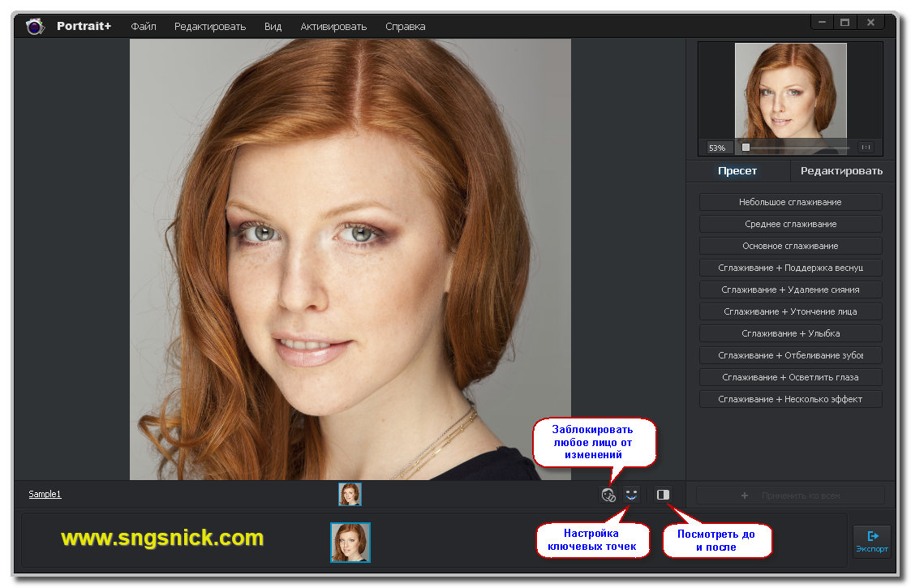Viewport: 911px width, 588px height.
Task: Apply the Небольшое сглаживание preset
Action: (x=790, y=202)
